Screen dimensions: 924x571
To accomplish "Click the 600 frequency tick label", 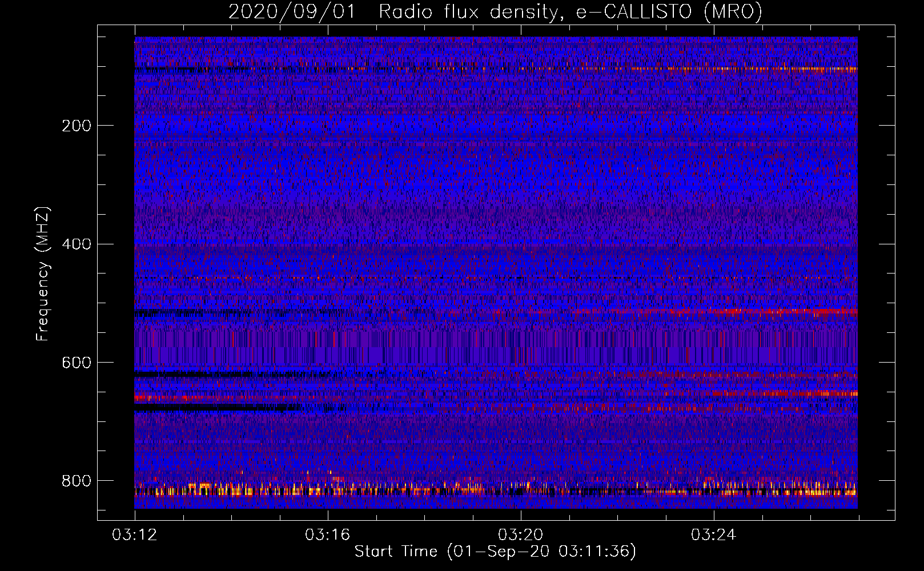I will click(77, 363).
